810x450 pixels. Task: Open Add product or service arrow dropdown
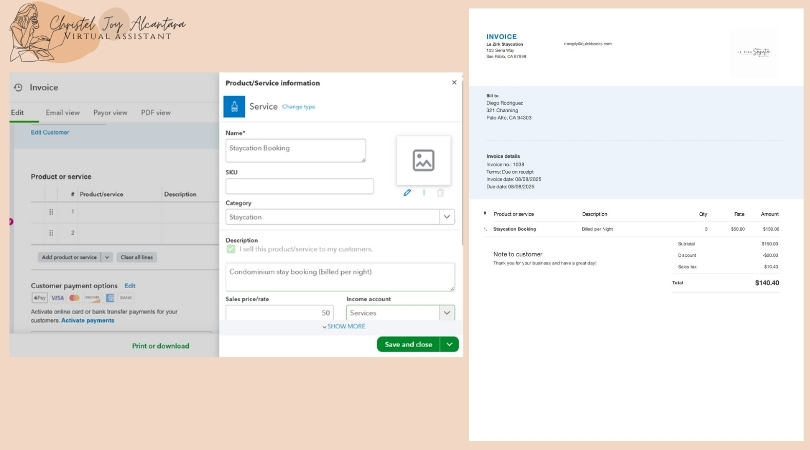107,257
